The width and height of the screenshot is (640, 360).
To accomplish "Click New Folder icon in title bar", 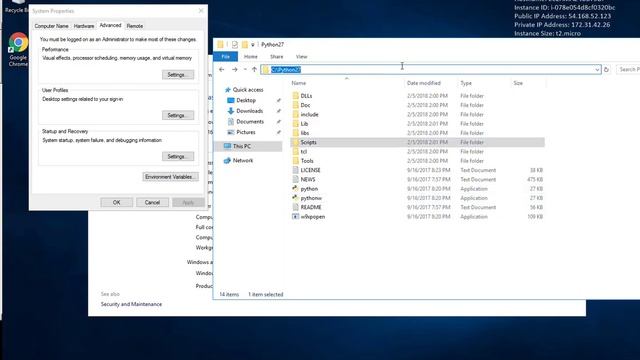I will pyautogui.click(x=245, y=44).
